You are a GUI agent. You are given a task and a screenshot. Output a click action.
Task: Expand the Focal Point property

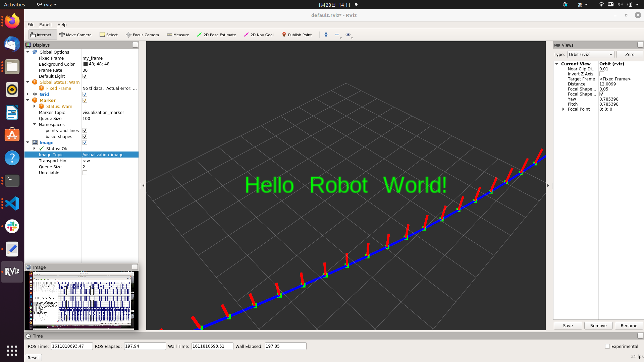click(563, 109)
